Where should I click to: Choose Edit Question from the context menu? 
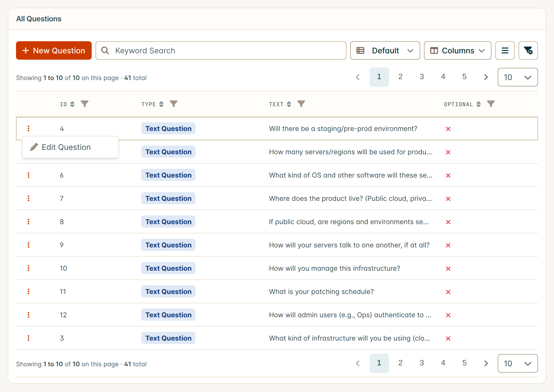(x=70, y=147)
